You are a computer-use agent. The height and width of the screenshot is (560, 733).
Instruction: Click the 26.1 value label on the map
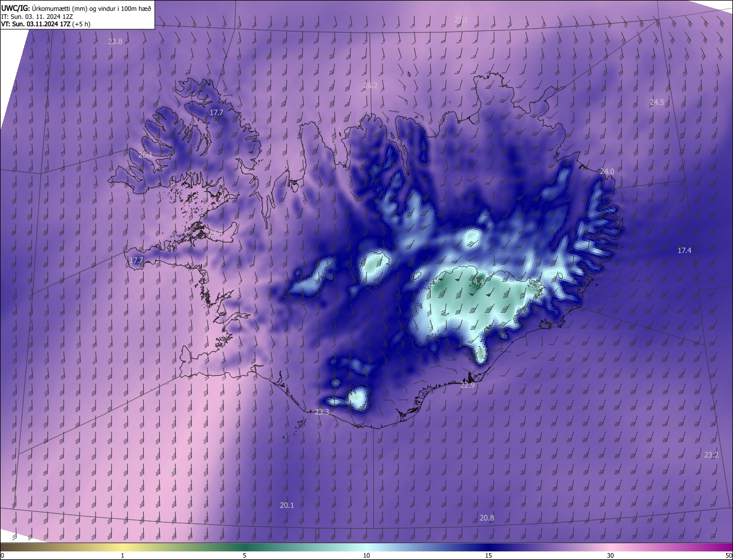pyautogui.click(x=145, y=155)
